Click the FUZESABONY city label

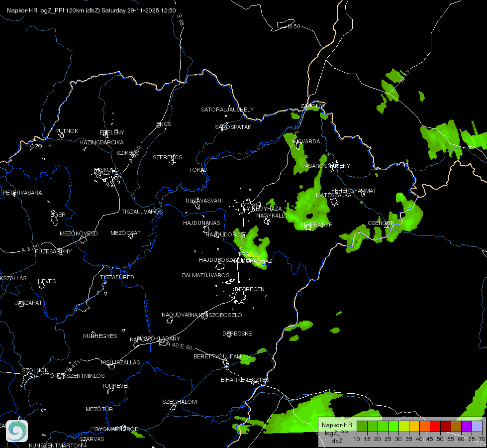coord(53,251)
